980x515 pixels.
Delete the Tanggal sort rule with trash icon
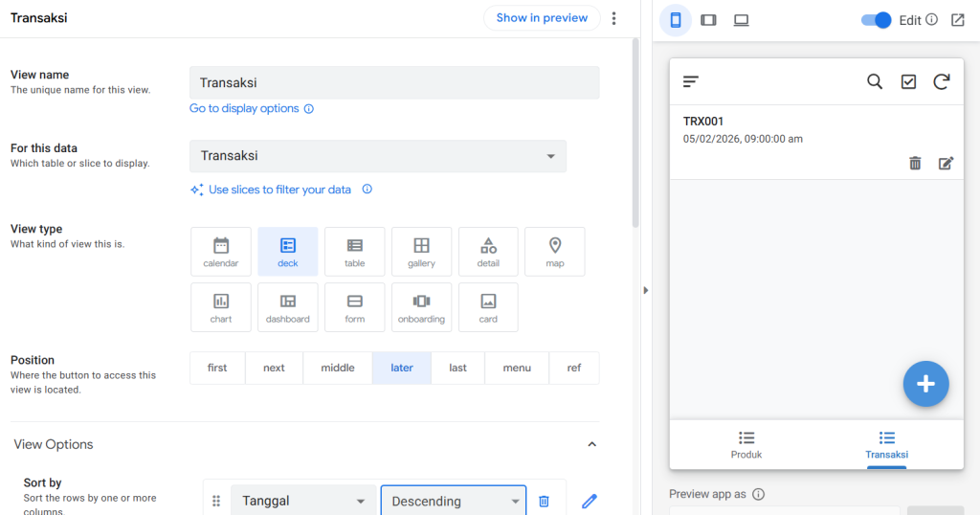pyautogui.click(x=544, y=502)
